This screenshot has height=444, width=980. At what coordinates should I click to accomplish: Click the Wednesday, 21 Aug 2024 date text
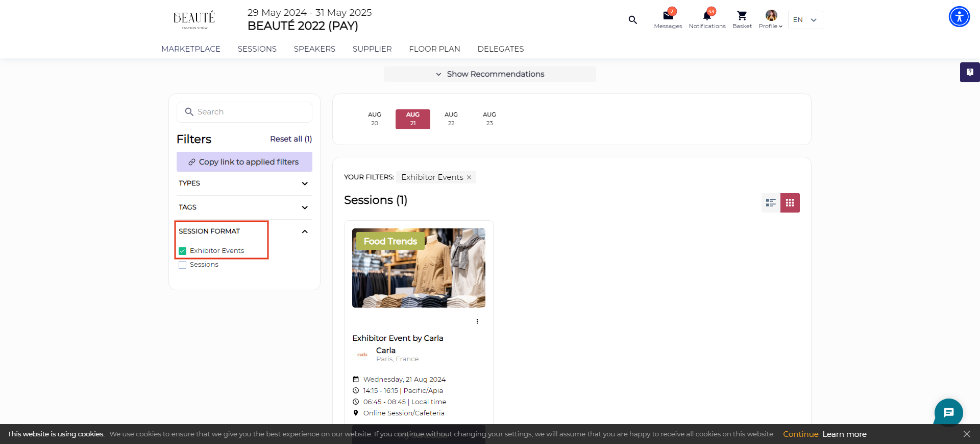point(404,380)
